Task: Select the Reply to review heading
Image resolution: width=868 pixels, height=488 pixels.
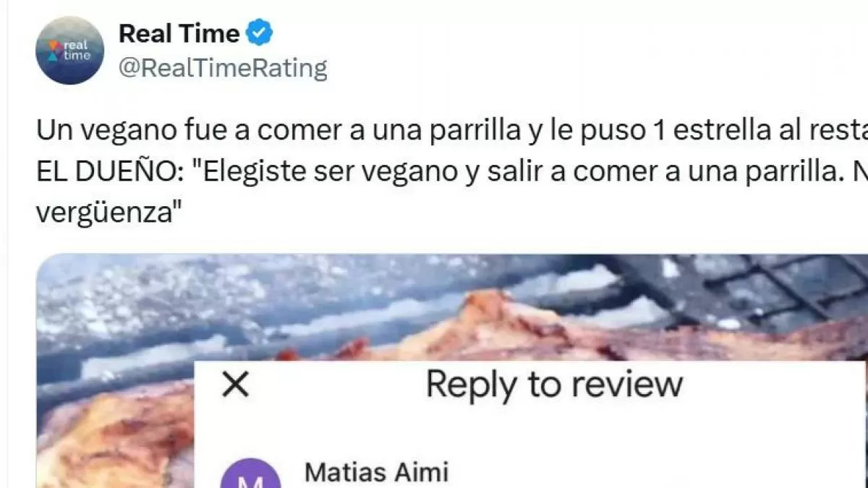Action: coord(554,384)
